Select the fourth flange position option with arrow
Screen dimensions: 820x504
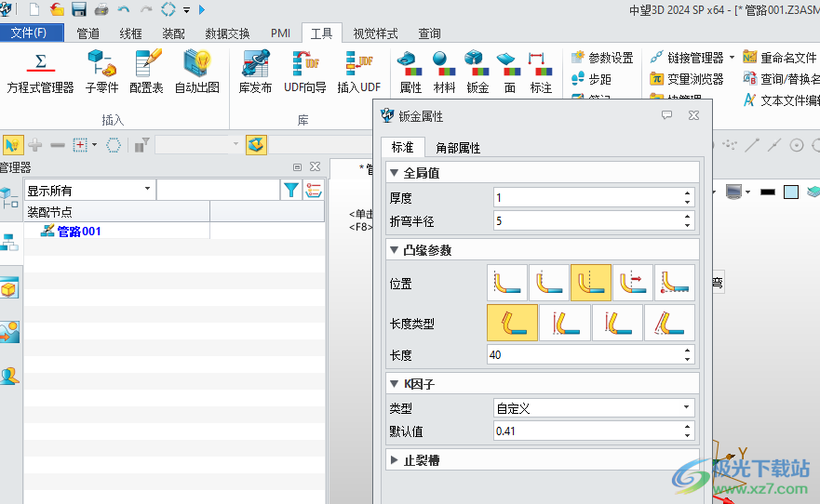pos(633,283)
